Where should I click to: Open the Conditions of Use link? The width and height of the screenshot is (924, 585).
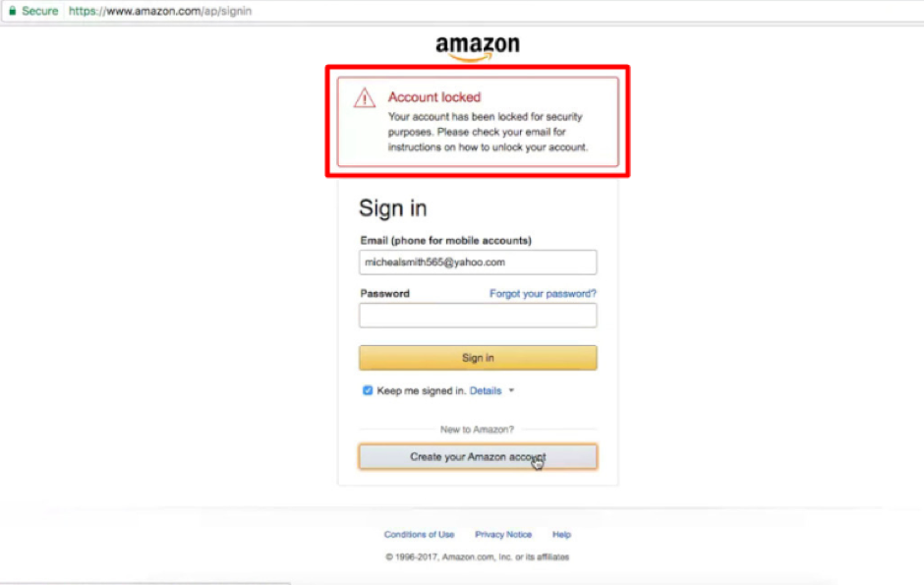419,534
